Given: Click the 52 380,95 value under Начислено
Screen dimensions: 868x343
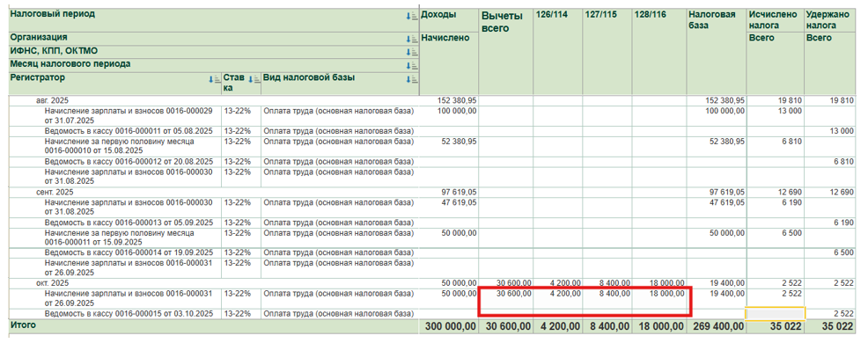Looking at the screenshot, I should pos(459,142).
